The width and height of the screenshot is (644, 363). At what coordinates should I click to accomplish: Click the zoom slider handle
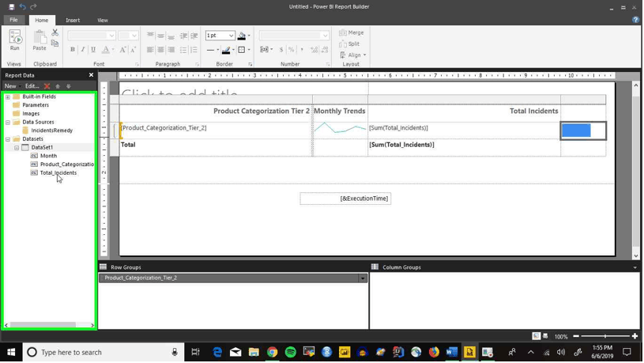click(604, 336)
